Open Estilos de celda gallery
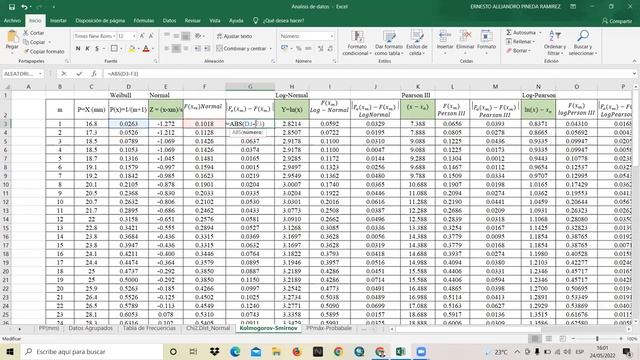 point(417,43)
